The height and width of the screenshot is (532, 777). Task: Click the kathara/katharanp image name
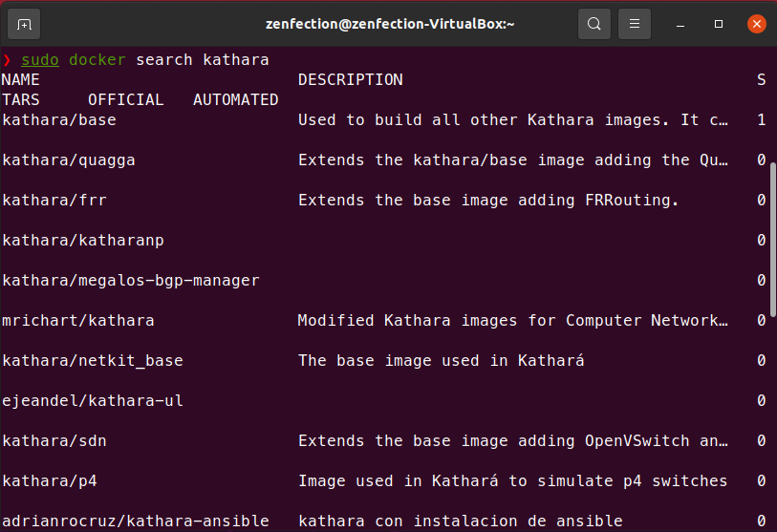[x=83, y=241]
